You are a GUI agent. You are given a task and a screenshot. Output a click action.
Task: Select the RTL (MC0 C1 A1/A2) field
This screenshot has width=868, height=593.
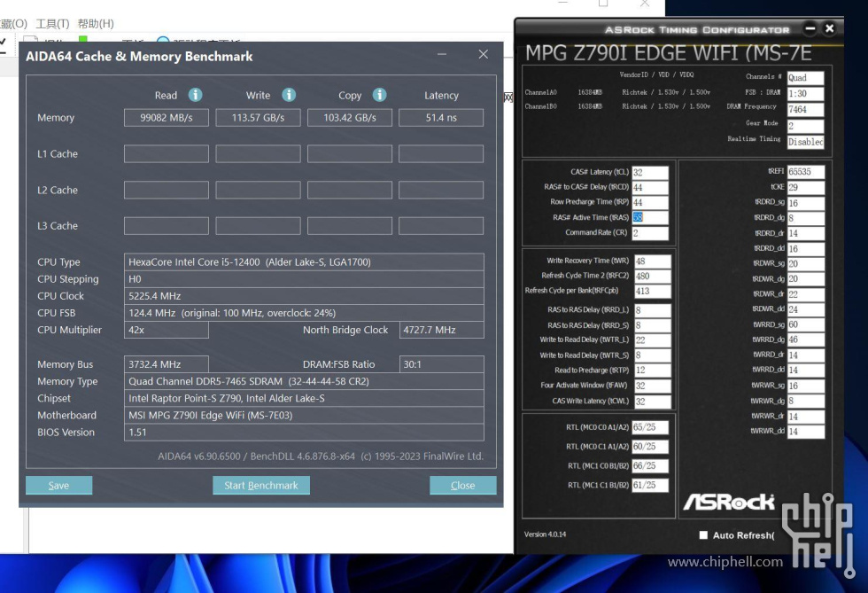650,447
